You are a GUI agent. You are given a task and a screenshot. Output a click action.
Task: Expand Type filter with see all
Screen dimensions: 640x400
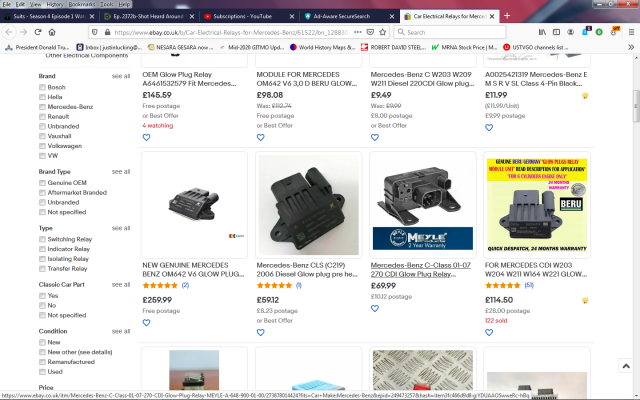(121, 228)
